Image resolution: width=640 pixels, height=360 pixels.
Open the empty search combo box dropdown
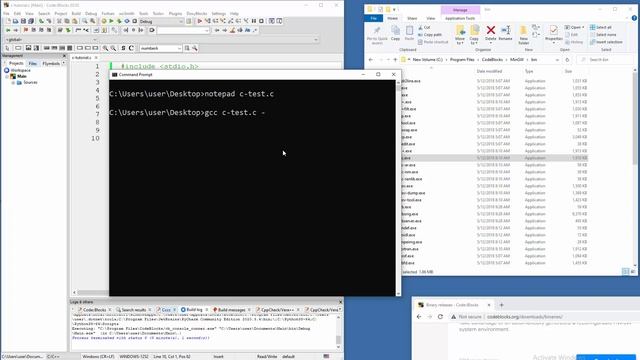[207, 30]
